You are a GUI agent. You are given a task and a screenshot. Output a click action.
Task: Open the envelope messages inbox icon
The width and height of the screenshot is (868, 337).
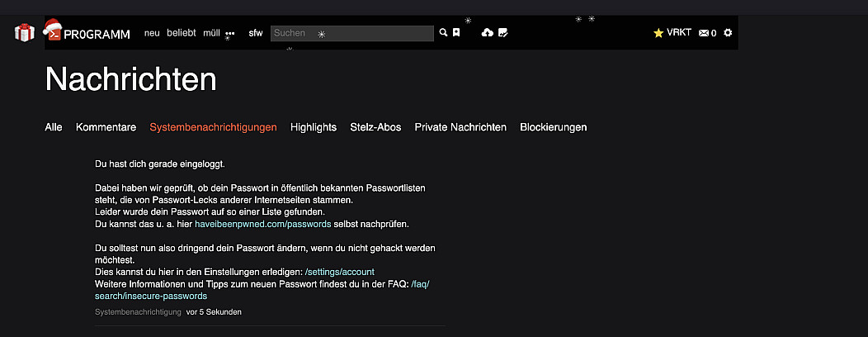coord(704,33)
